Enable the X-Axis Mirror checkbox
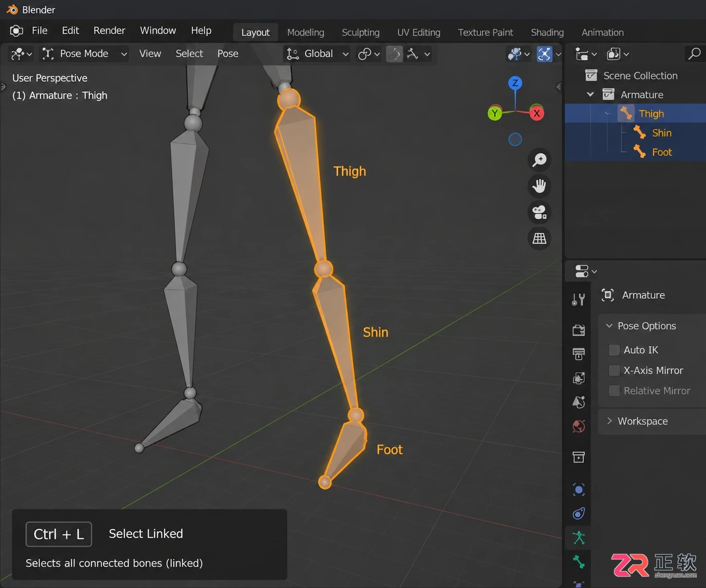Screen dimensions: 706x588 click(x=614, y=370)
